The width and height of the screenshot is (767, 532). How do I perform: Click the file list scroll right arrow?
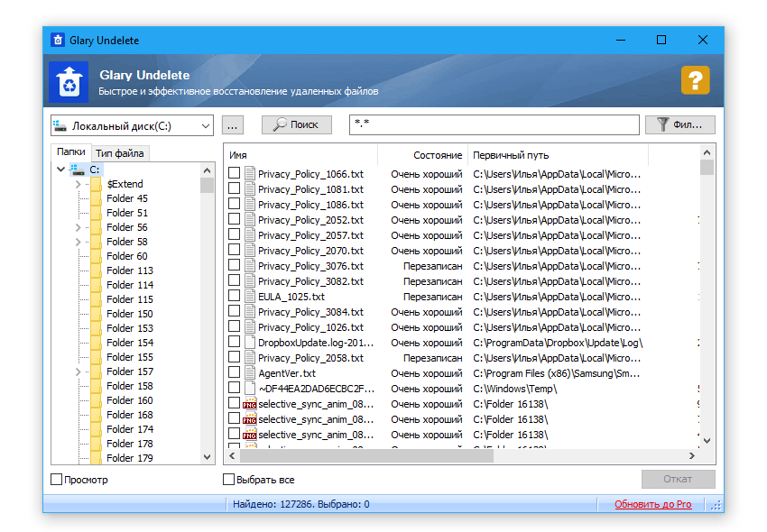tap(692, 455)
